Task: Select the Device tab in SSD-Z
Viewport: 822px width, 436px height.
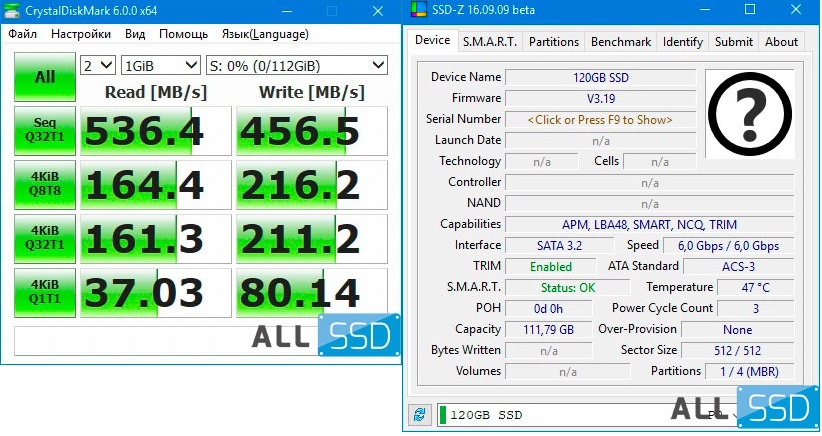Action: tap(432, 40)
